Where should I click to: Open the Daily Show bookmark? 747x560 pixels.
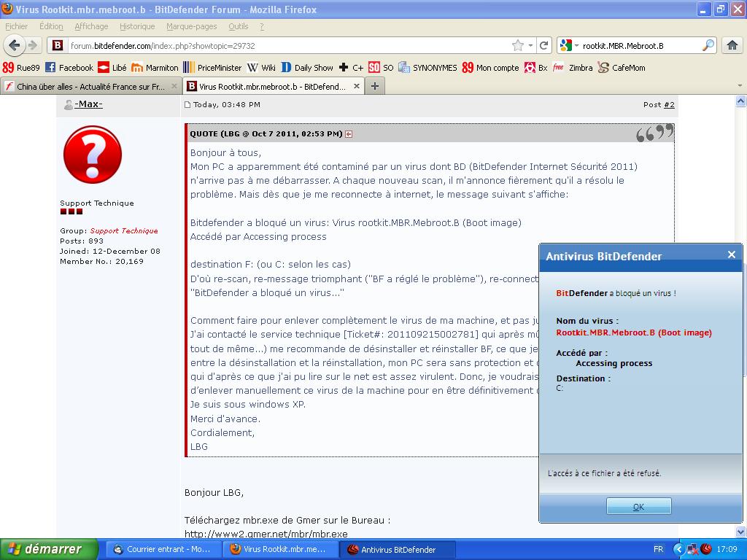307,68
